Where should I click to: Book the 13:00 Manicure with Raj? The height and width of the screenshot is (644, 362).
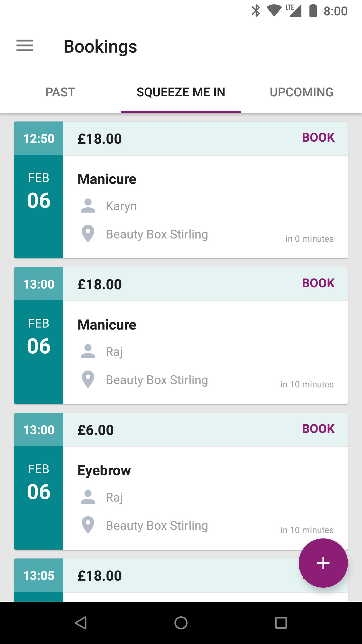318,283
